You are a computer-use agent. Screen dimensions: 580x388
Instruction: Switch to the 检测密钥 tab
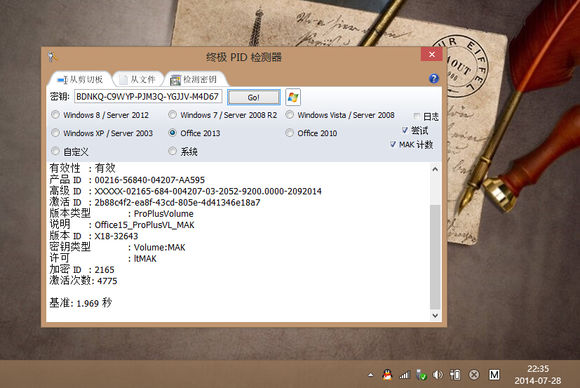click(x=195, y=79)
